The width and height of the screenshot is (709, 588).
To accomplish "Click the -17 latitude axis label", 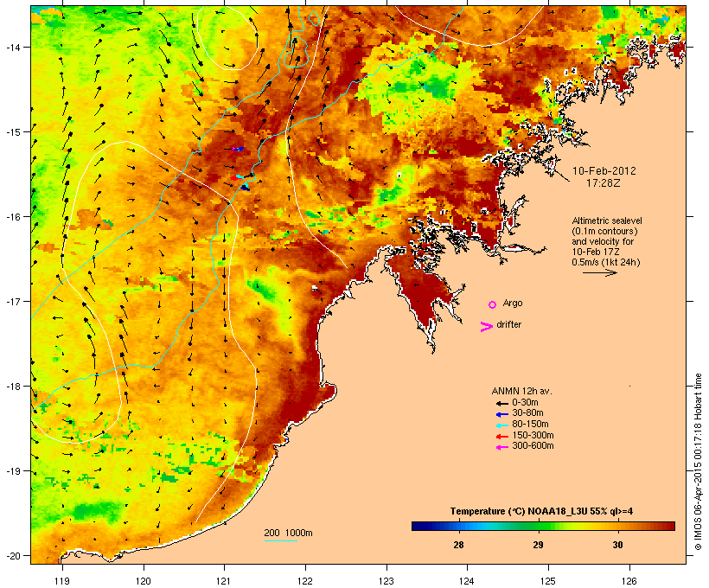I will pyautogui.click(x=12, y=301).
